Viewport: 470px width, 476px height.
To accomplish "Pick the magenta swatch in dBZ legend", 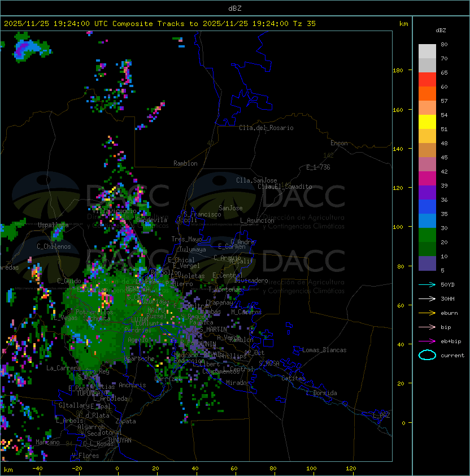I will pos(427,179).
